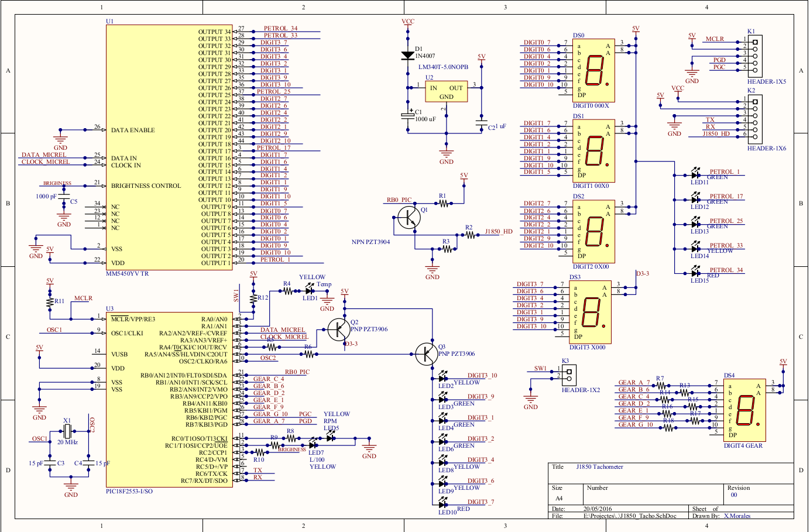Select the 'X.Morales' drawn-by text
The image size is (810, 532).
coord(737,516)
